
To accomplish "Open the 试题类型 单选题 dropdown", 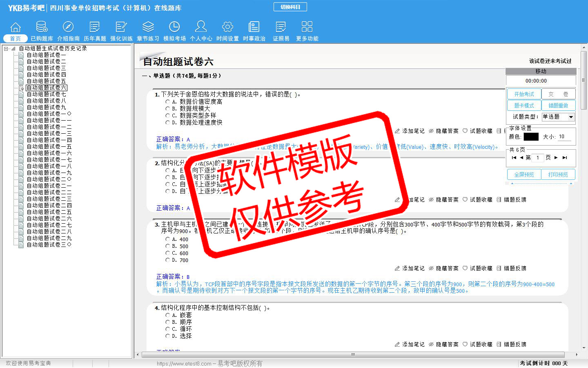I will click(571, 117).
